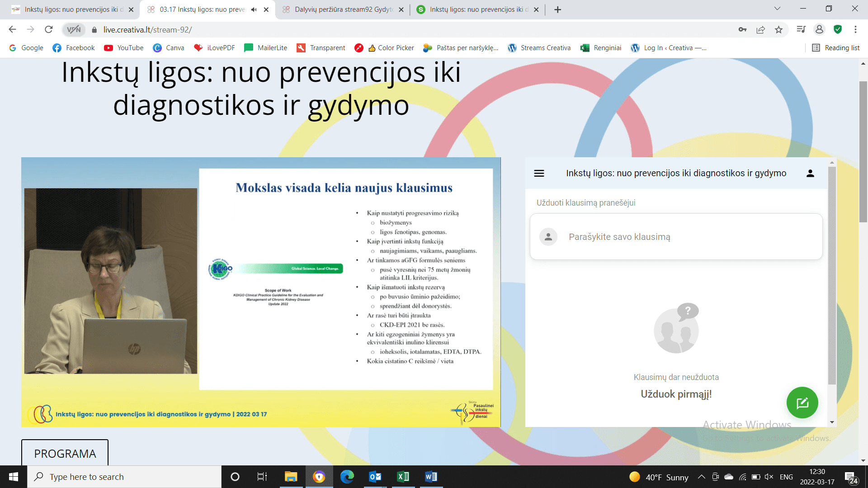Open YouTube bookmark

pos(123,48)
